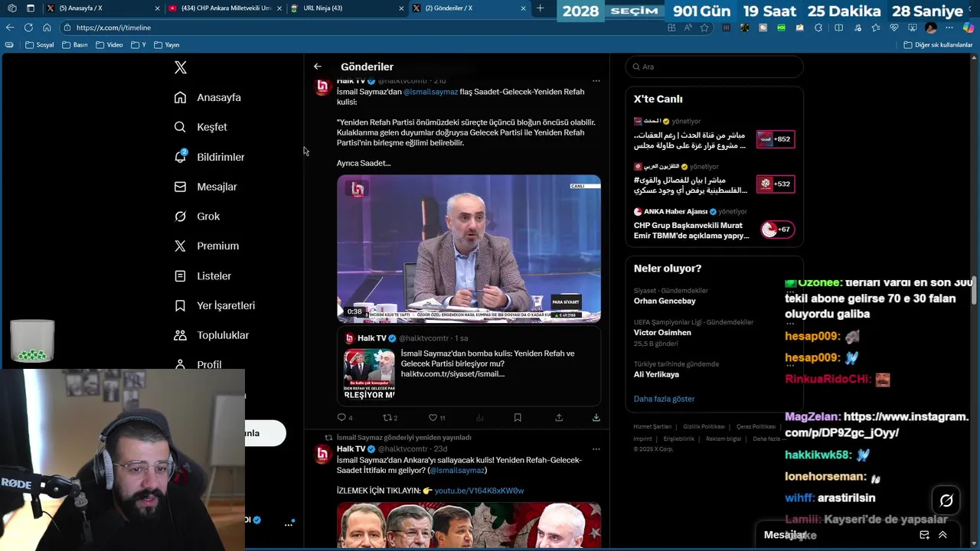This screenshot has width=980, height=551.
Task: Open the first Halk TV post's more options
Action: (596, 81)
